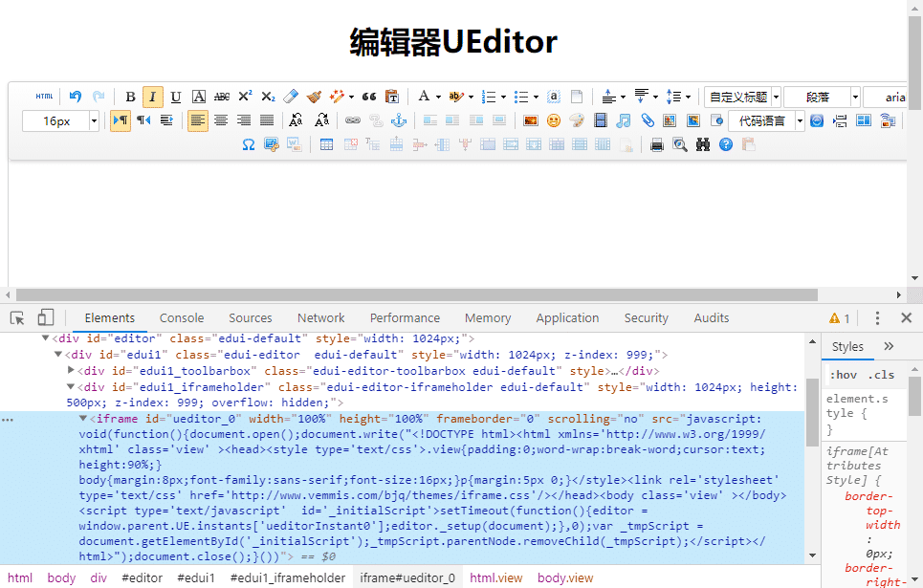Set justified text alignment

267,120
